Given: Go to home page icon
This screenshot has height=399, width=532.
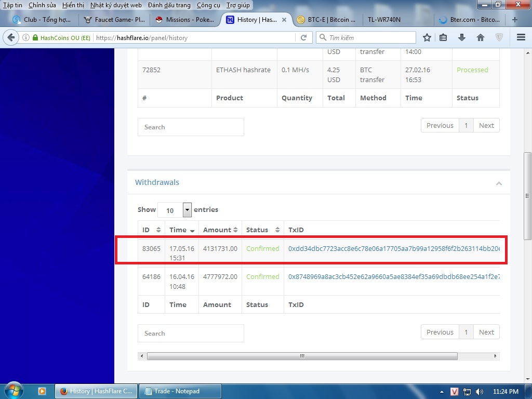Looking at the screenshot, I should tap(481, 37).
